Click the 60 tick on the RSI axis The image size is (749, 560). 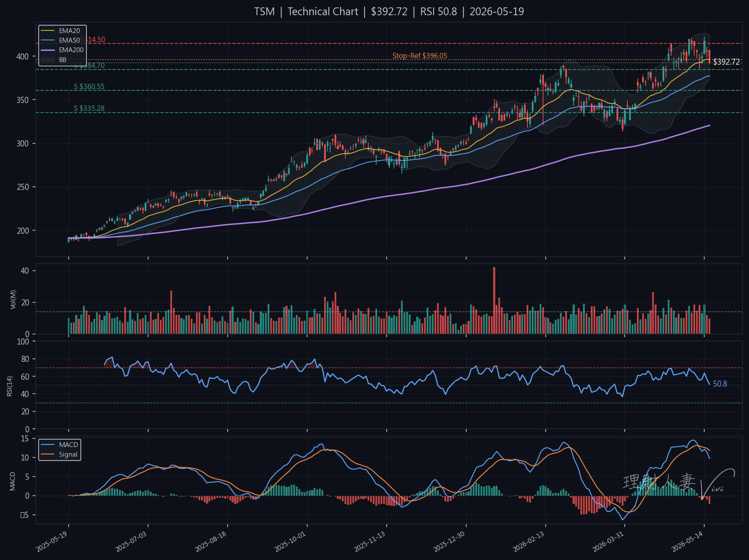pos(25,377)
